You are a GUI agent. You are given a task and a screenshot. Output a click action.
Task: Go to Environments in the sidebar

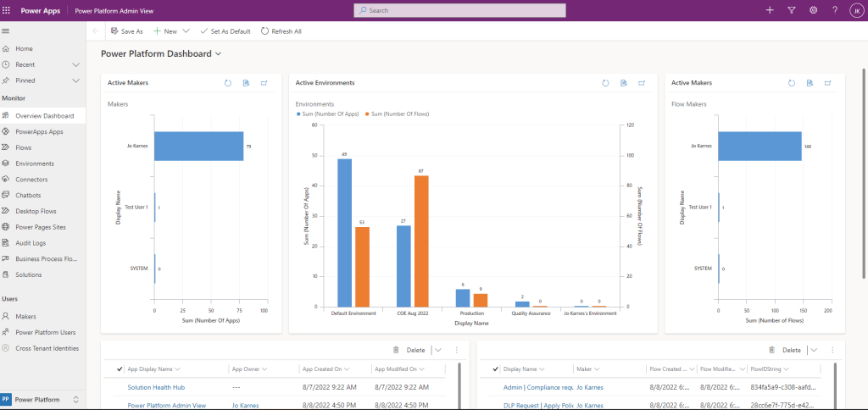pos(34,163)
